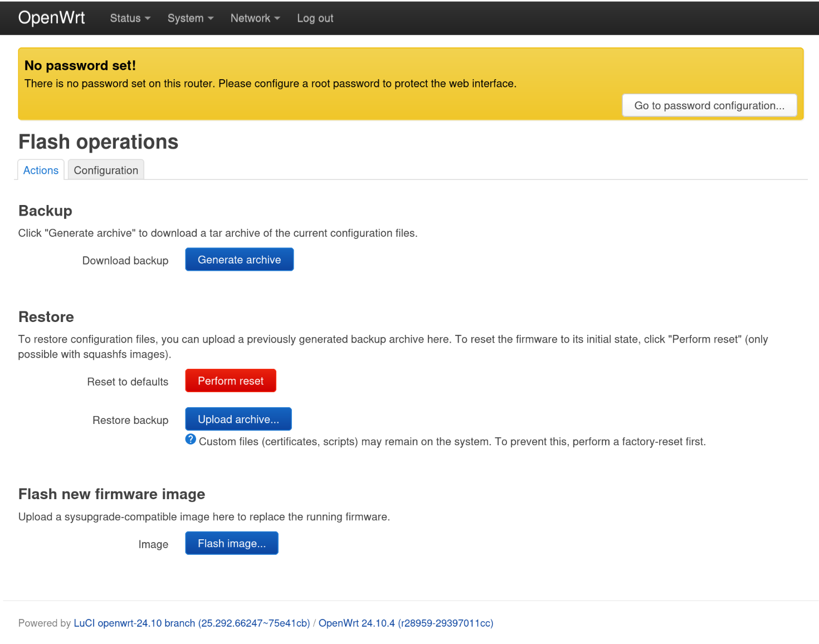Click the Reset to defaults label
Image resolution: width=819 pixels, height=644 pixels.
[128, 382]
